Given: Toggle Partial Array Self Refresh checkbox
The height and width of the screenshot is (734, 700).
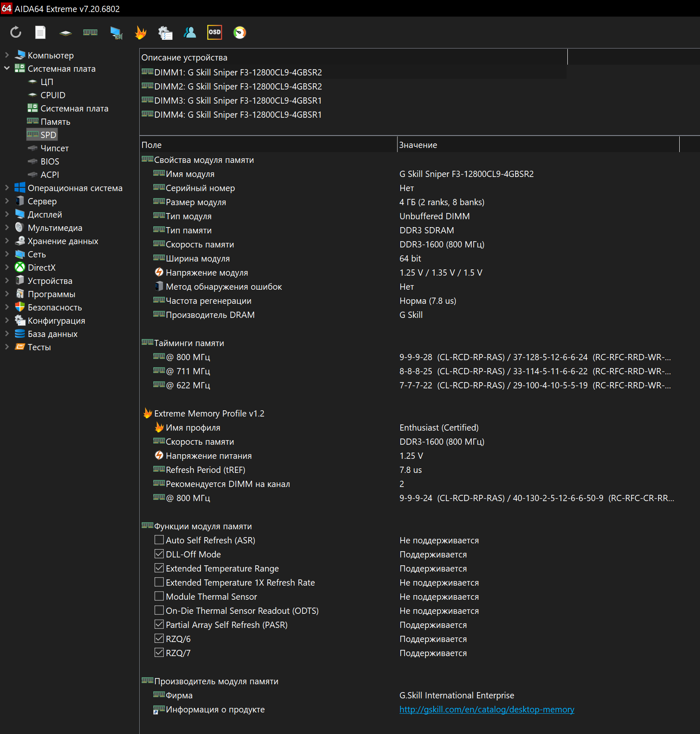Looking at the screenshot, I should (x=159, y=625).
